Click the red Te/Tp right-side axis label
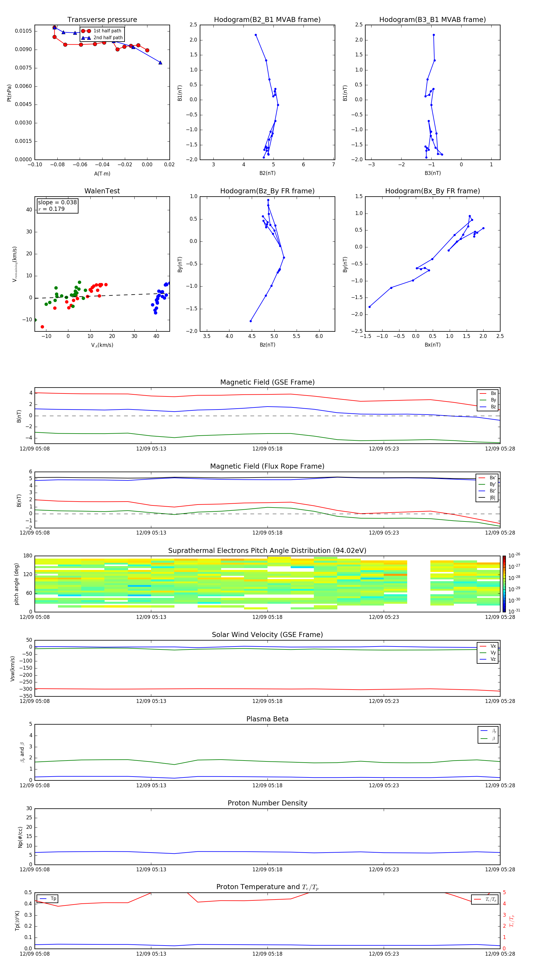 pyautogui.click(x=512, y=921)
